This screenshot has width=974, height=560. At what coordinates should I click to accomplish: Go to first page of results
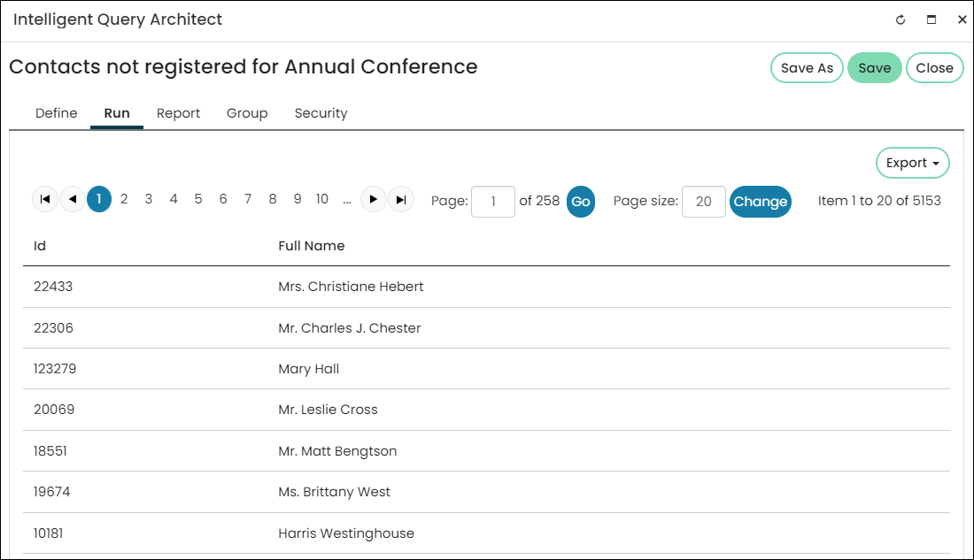45,199
